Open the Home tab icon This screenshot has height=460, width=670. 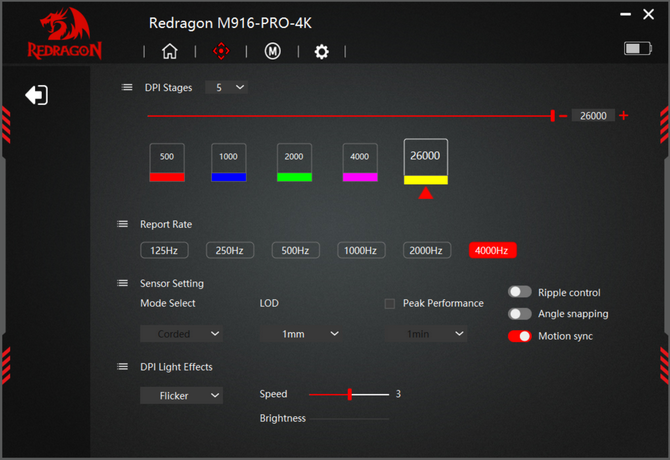170,51
